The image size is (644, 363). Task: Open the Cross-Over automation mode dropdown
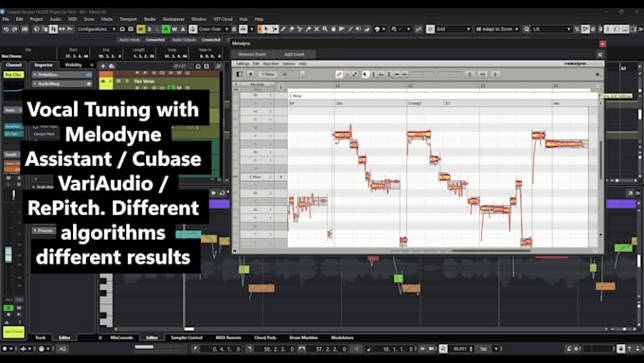click(x=213, y=29)
